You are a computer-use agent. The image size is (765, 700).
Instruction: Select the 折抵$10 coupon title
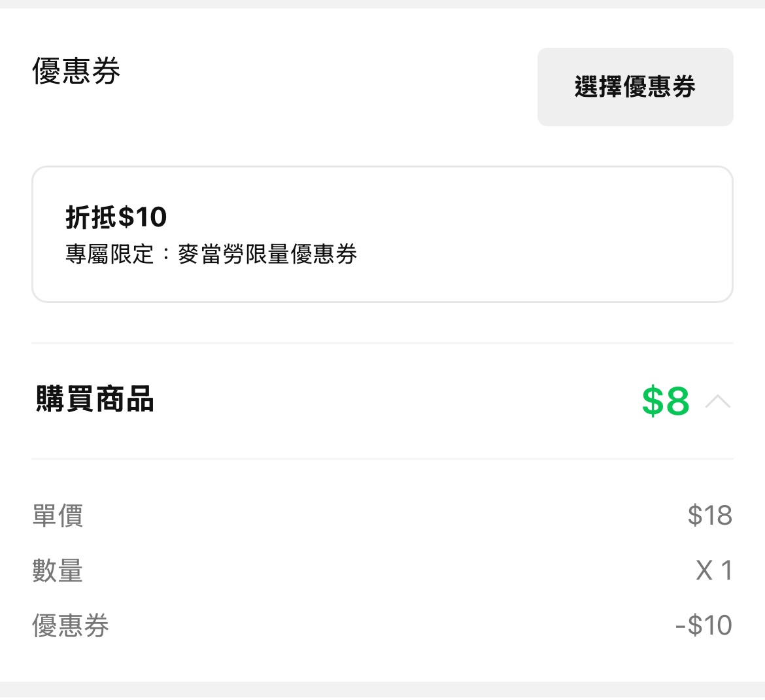pos(116,217)
